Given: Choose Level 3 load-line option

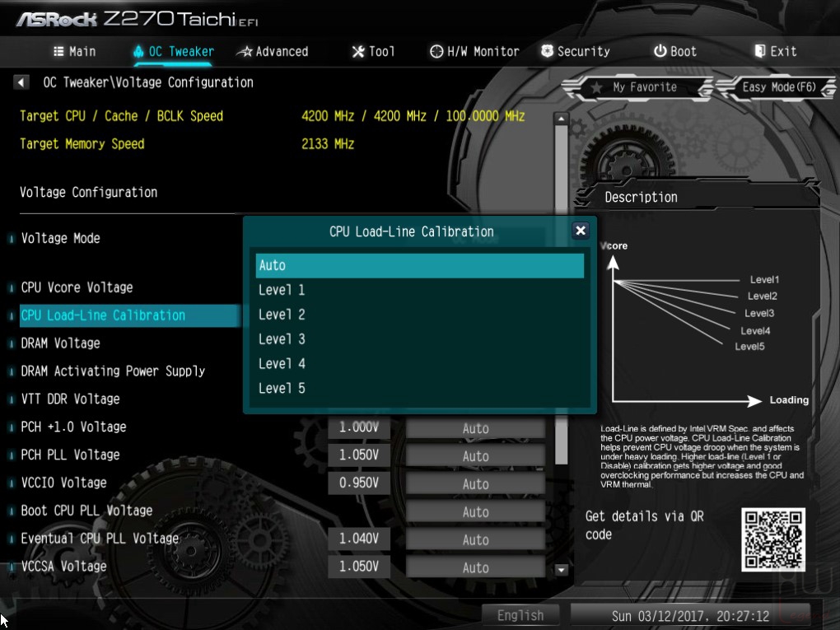Looking at the screenshot, I should (x=419, y=339).
